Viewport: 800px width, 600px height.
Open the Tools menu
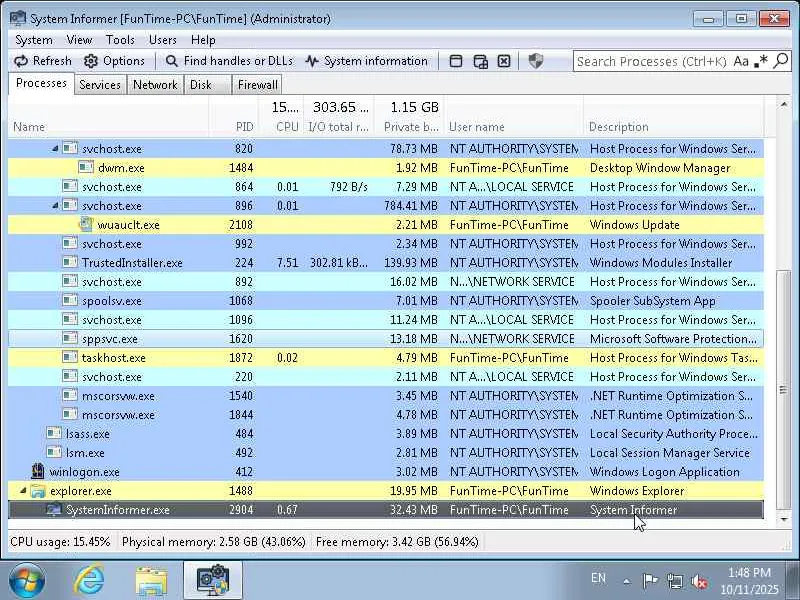pyautogui.click(x=120, y=40)
